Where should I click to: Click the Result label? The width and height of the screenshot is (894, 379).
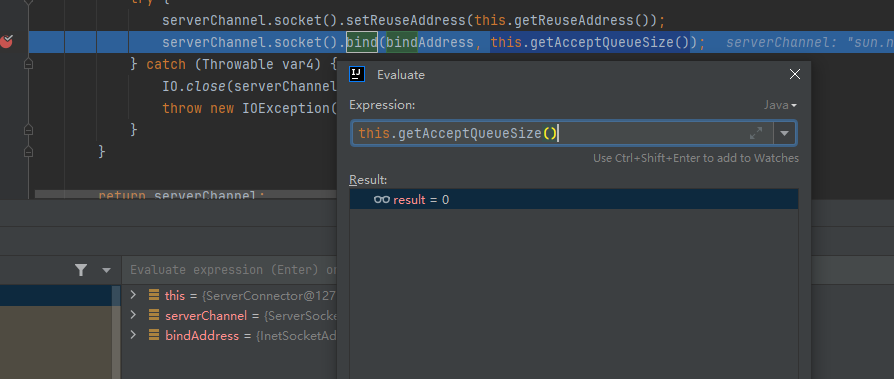click(368, 180)
